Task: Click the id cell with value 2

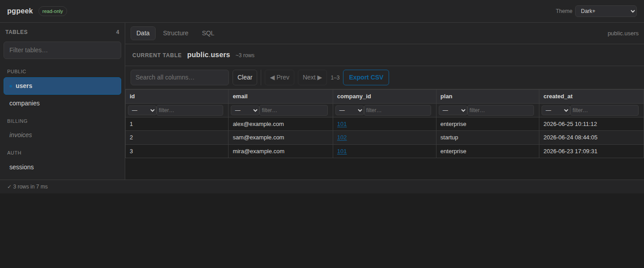Action: click(x=177, y=138)
